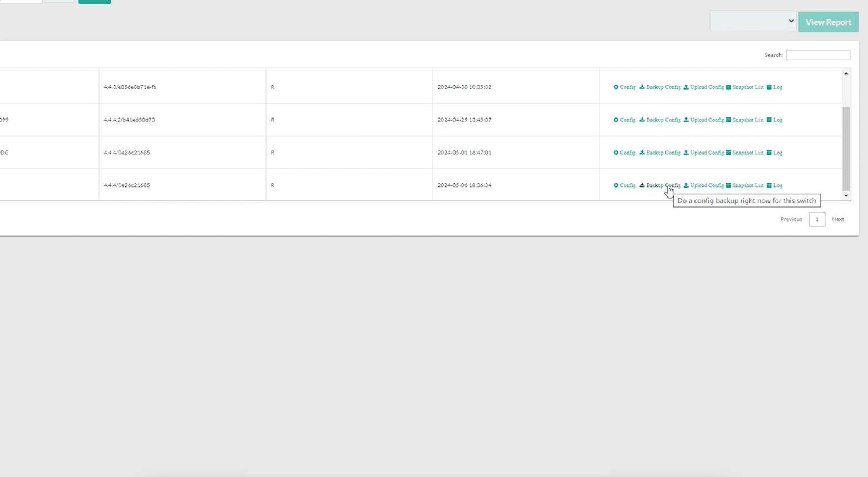Click the teal button at the top left
Viewport: 868px width, 477px height.
coord(94,2)
